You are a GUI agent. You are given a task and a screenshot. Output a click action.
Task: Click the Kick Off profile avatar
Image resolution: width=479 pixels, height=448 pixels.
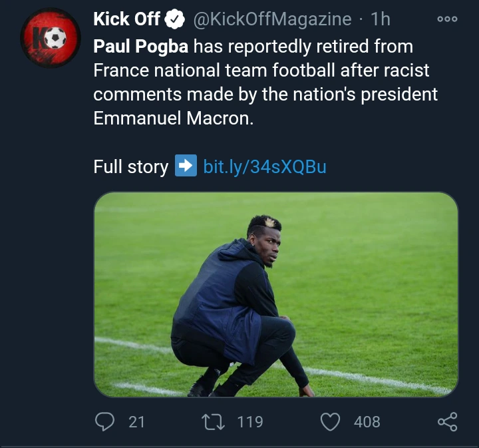(x=51, y=39)
